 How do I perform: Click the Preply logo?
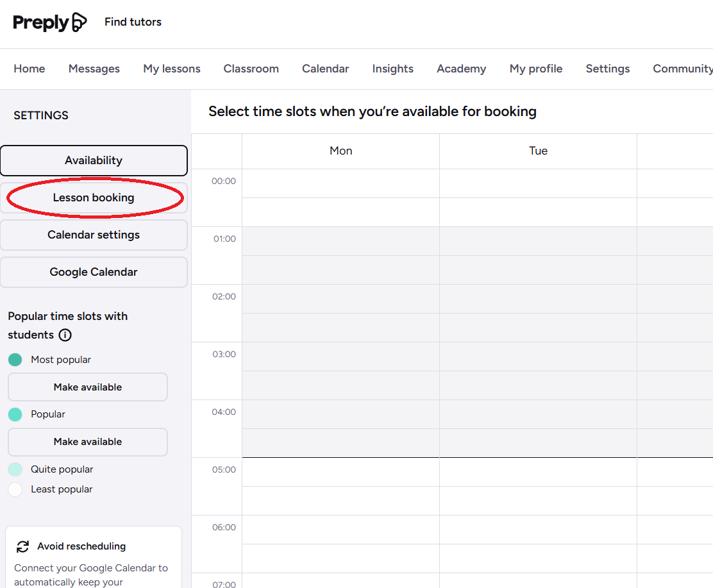point(49,22)
